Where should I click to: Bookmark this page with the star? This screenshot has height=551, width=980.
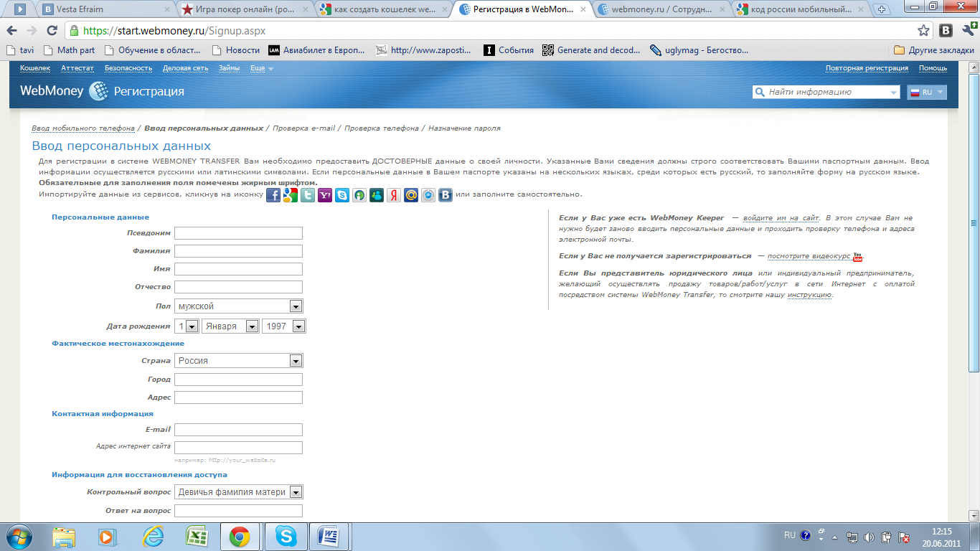click(923, 31)
